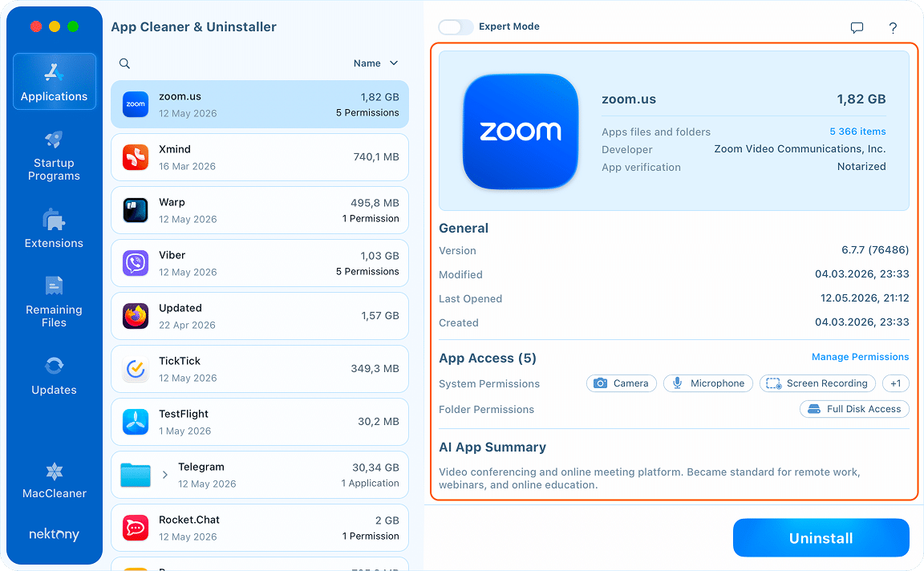
Task: Open the Startup Programs section
Action: point(55,156)
